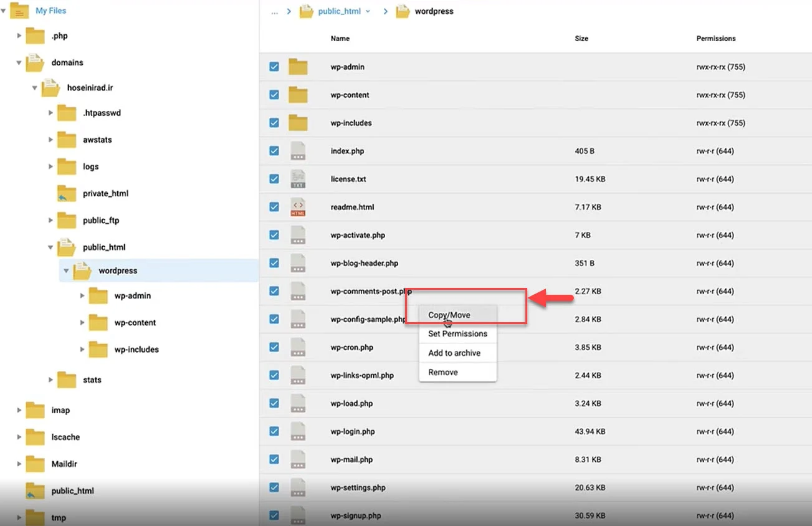Click the My Files root folder icon
Image resolution: width=812 pixels, height=526 pixels.
pos(20,11)
